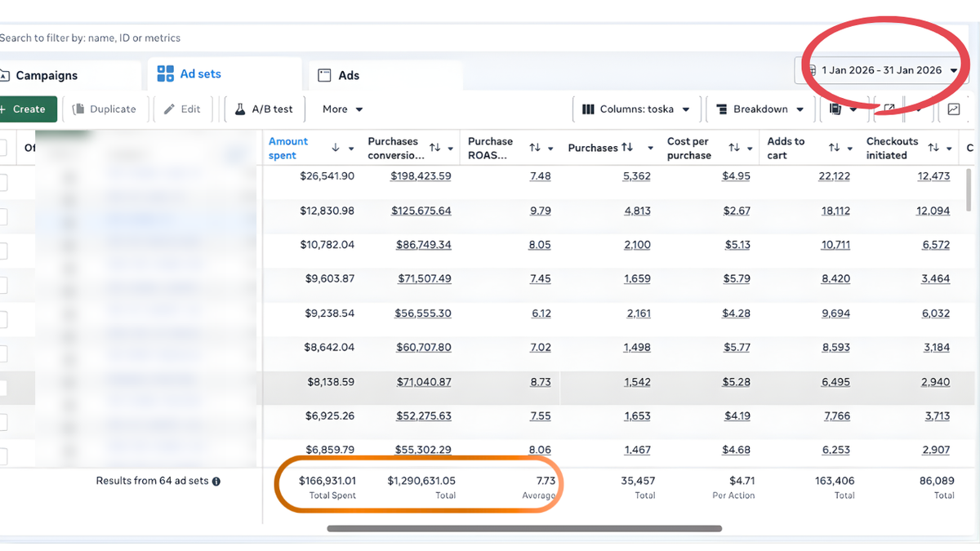The width and height of the screenshot is (980, 551).
Task: Click the info icon beside 64 ad sets
Action: (x=216, y=482)
